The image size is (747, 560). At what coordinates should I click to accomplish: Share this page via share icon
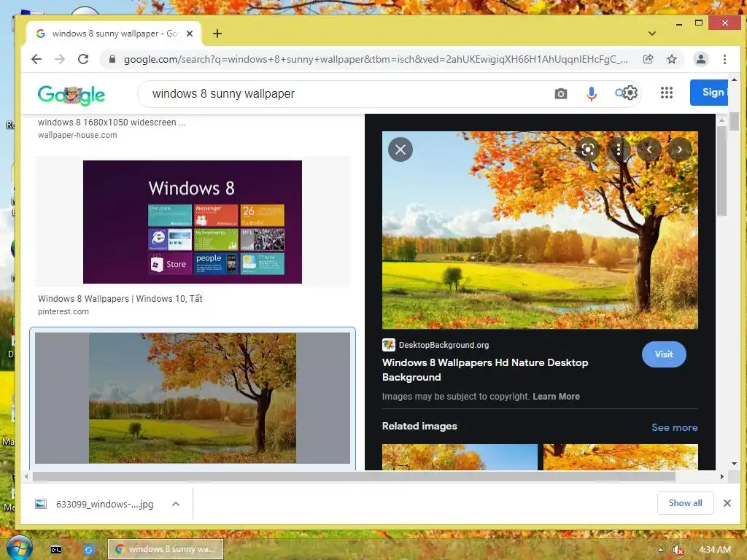coord(648,59)
